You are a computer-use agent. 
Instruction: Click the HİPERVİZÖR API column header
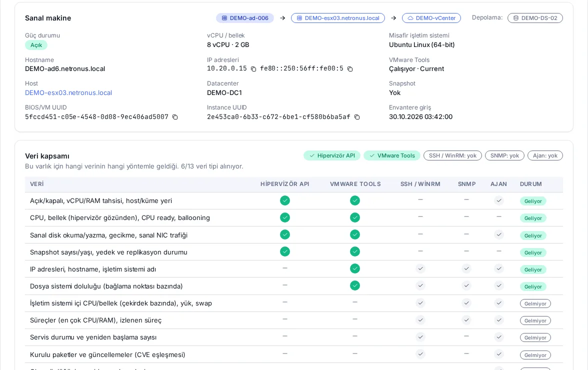tap(284, 184)
